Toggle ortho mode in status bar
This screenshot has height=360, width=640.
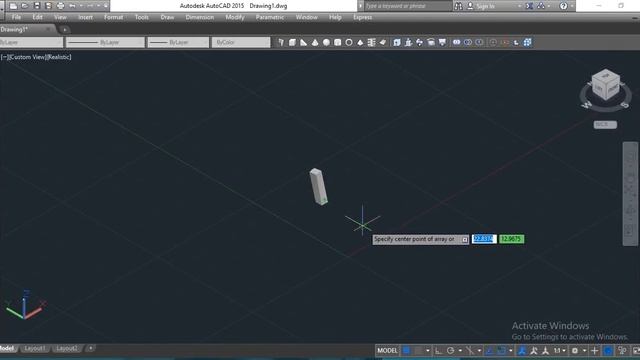point(438,351)
